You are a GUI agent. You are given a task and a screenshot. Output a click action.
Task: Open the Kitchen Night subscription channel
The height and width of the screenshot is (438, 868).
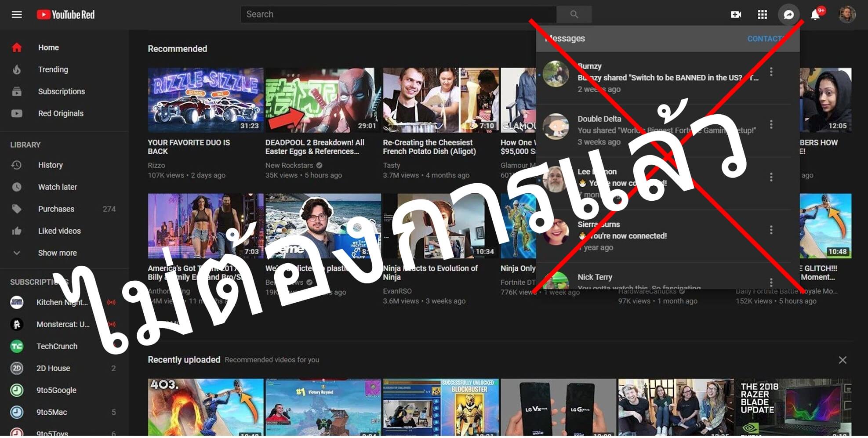point(64,302)
